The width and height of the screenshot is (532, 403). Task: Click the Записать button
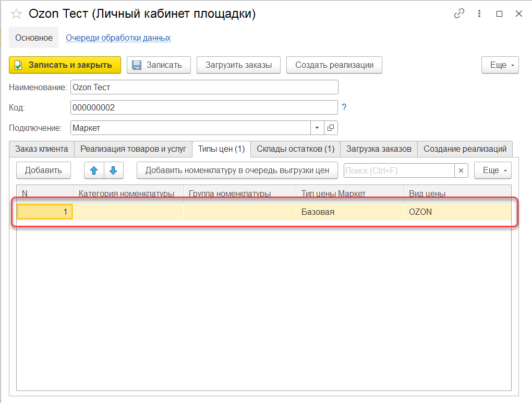[x=159, y=65]
